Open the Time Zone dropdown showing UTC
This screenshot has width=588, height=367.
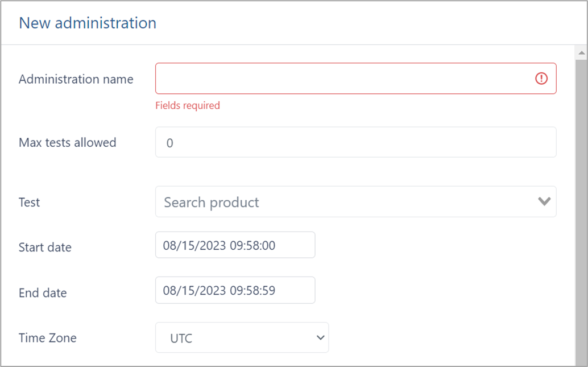click(242, 337)
